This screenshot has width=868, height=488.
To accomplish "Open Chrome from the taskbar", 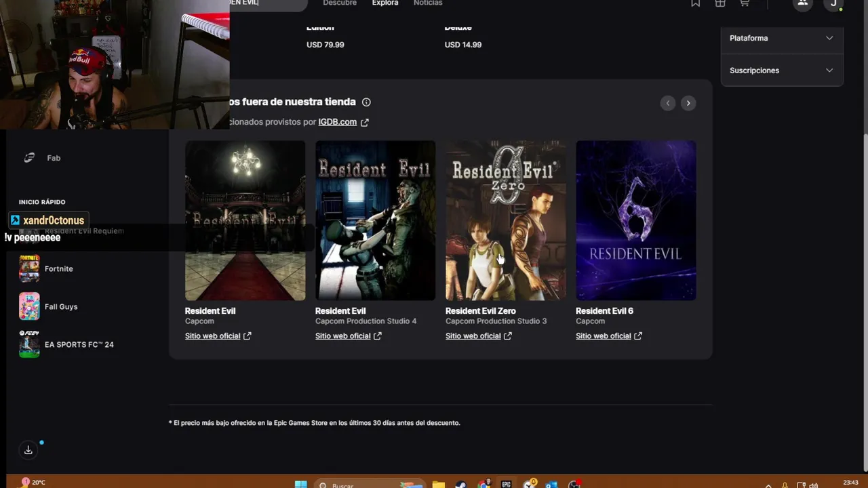I will (484, 485).
